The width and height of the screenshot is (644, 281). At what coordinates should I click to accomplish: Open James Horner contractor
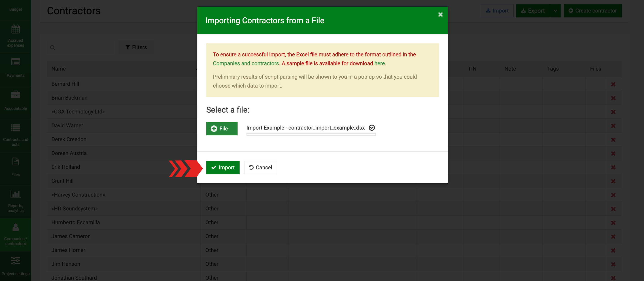(68, 250)
